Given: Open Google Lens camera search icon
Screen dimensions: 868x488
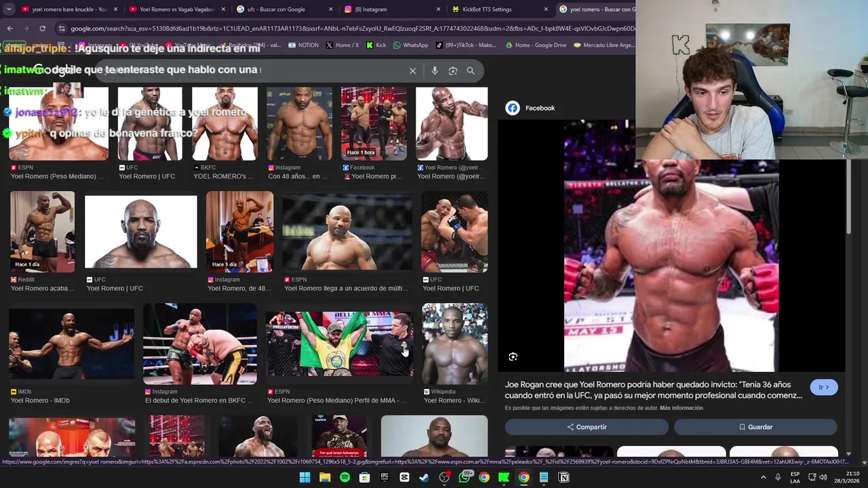Looking at the screenshot, I should [453, 70].
